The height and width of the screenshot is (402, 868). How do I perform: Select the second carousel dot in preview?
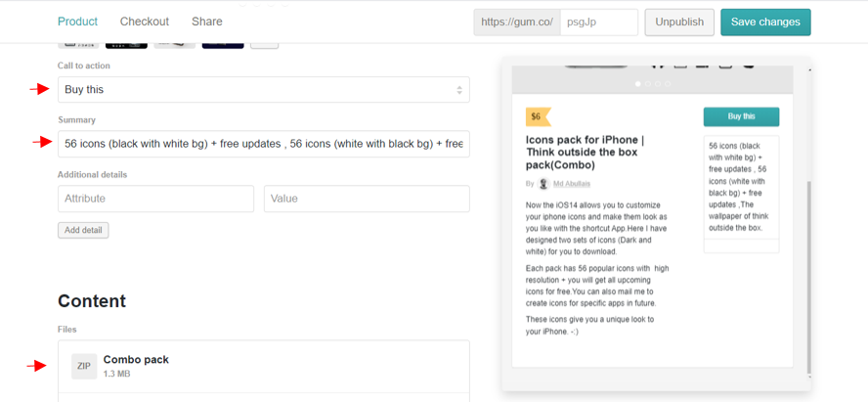tap(648, 84)
